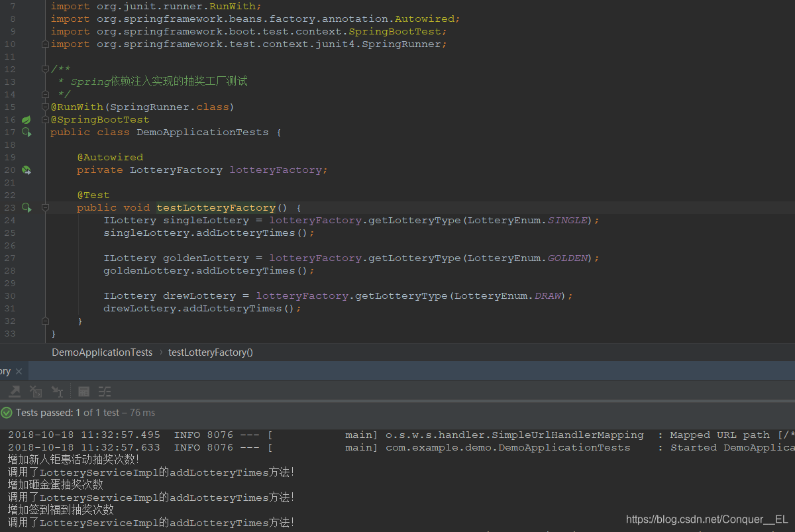
Task: Click the @SpringBootTest annotation
Action: click(100, 120)
